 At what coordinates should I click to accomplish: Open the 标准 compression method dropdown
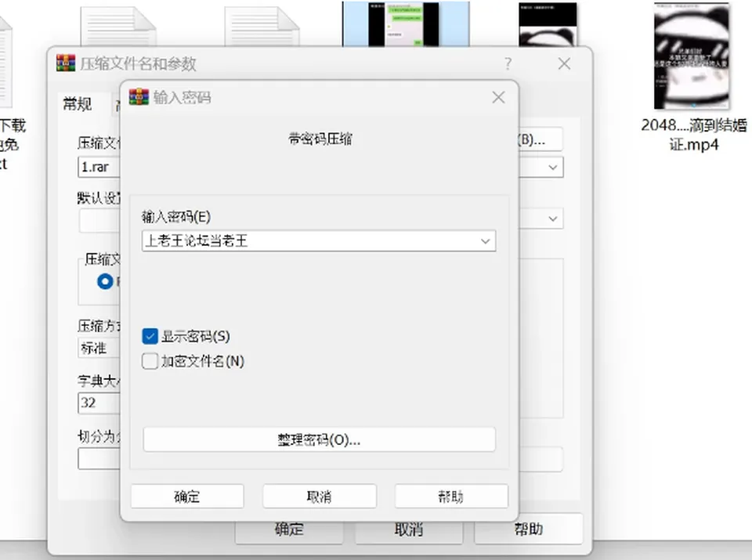coord(99,348)
